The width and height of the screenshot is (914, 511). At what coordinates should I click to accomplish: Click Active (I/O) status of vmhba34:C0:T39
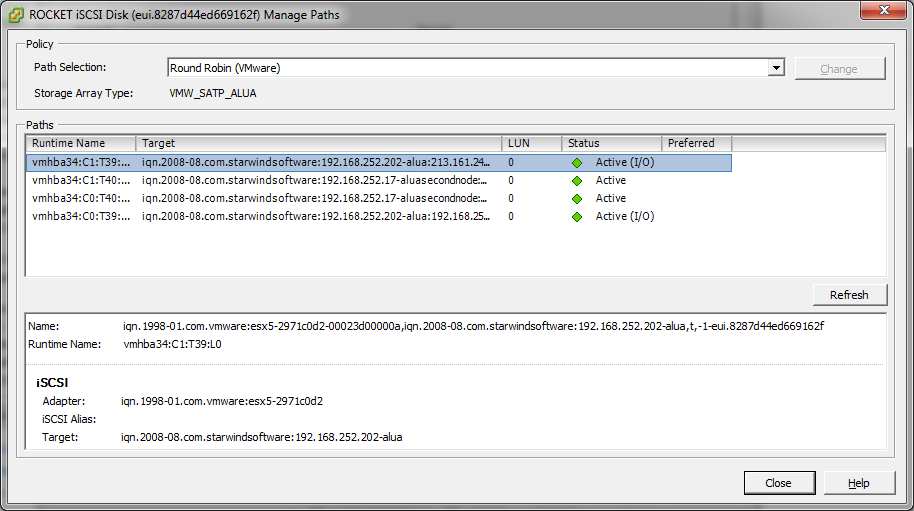(625, 217)
